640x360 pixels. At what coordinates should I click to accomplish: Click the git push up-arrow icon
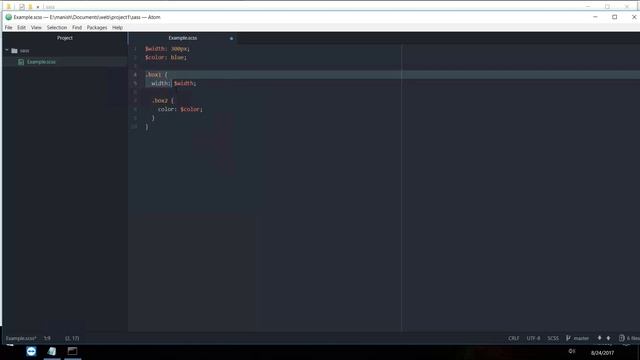coord(608,338)
